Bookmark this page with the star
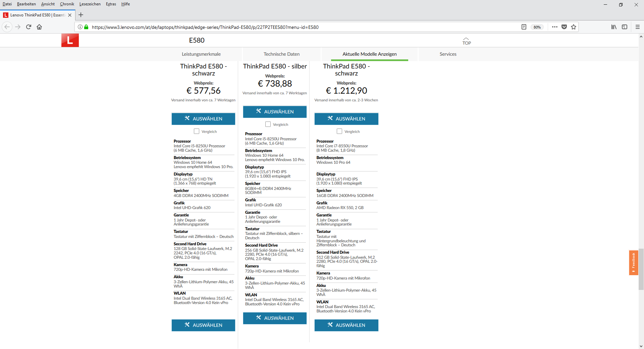Viewport: 644px width, 349px height. coord(574,27)
